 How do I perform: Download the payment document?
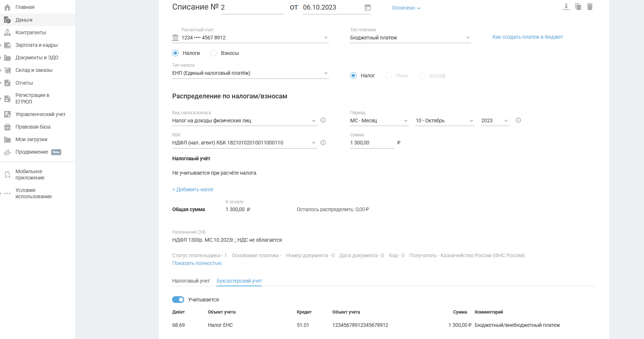click(566, 7)
